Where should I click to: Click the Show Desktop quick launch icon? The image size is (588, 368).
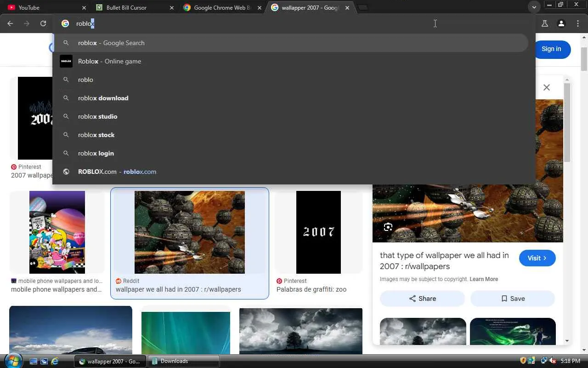[34, 361]
